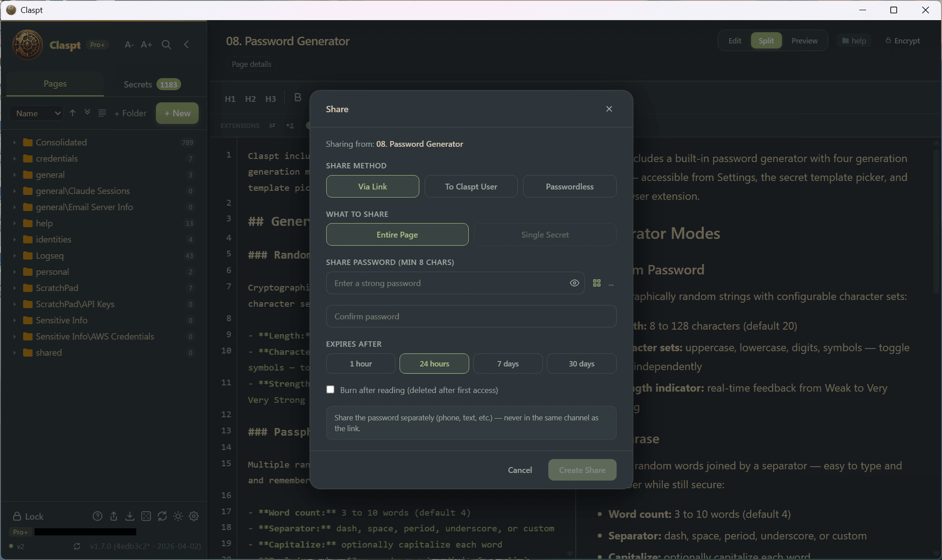Open the password generator dice icon in footer

tap(146, 516)
